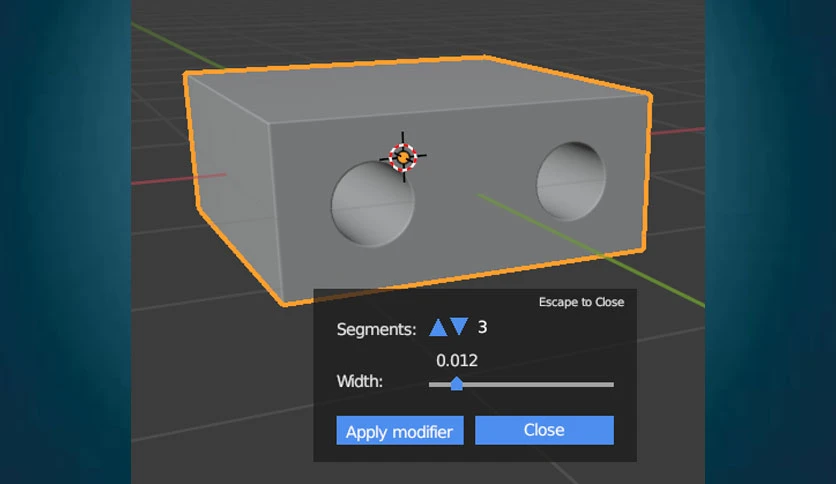Click the Segments: label
Viewport: 836px width, 484px height.
[376, 329]
